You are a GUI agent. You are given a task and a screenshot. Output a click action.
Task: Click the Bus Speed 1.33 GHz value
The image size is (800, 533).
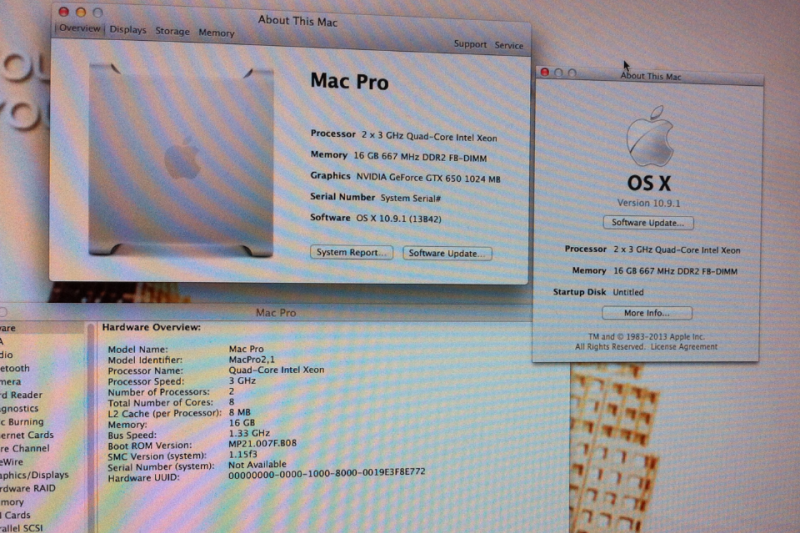[x=249, y=433]
